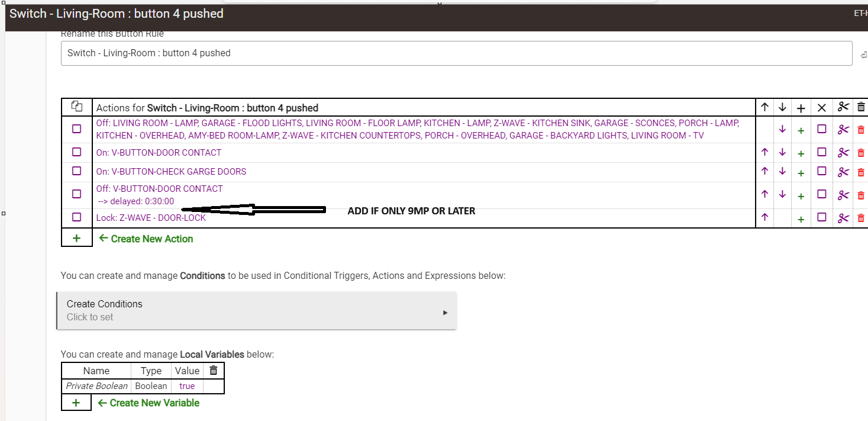Open the On V-BUTTON-CHECK GARGE DOORS action

171,172
